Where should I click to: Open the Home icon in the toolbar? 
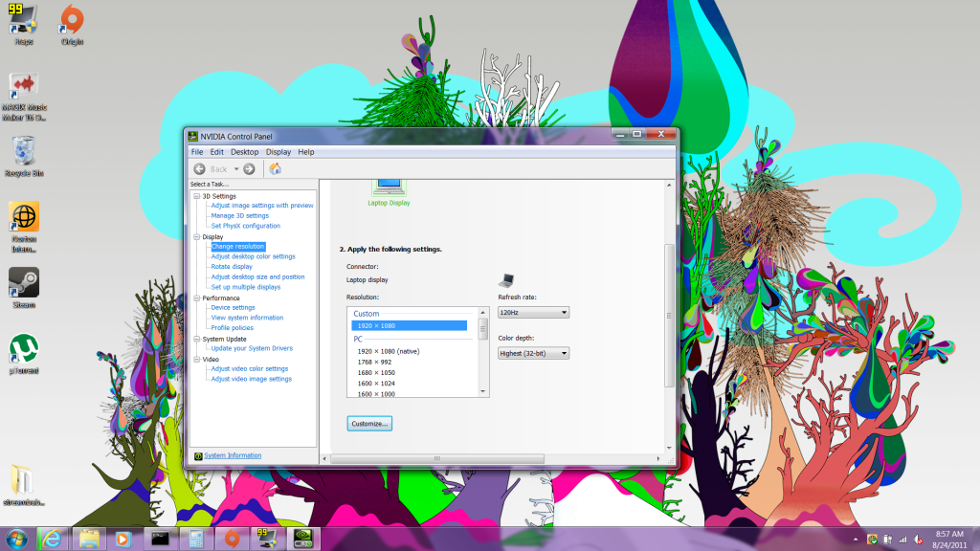275,168
